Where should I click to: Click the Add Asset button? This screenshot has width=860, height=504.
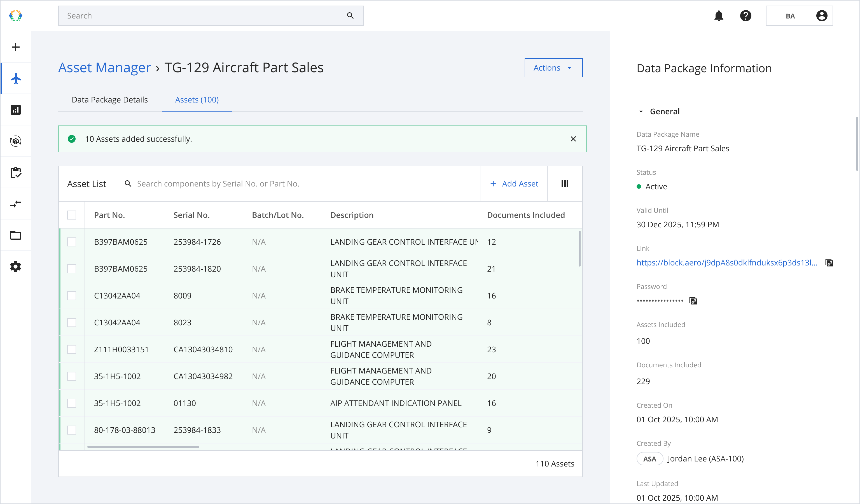514,184
